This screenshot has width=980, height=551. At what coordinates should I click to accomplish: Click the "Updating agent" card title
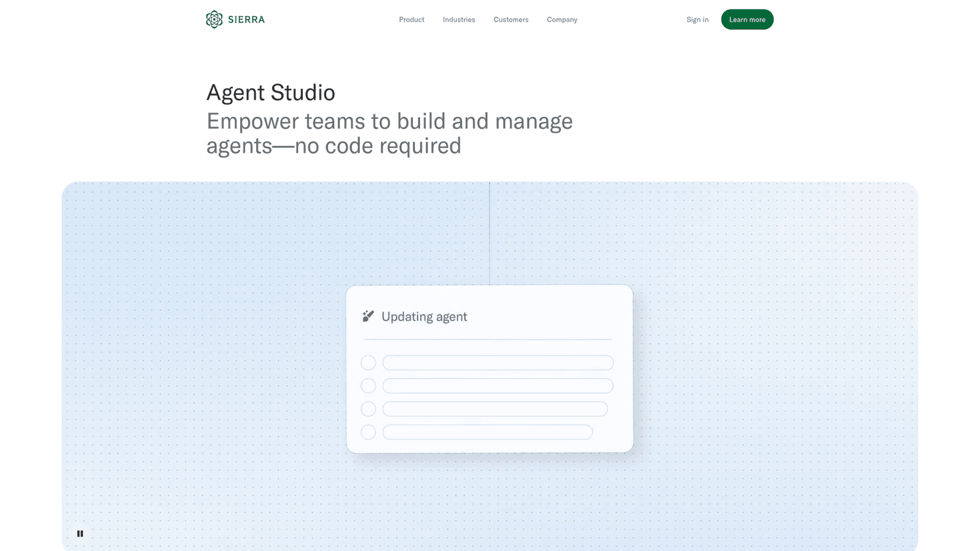(x=424, y=317)
